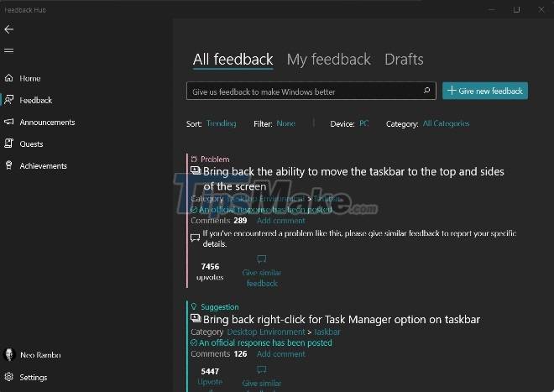Toggle the hamburger navigation menu

(9, 50)
